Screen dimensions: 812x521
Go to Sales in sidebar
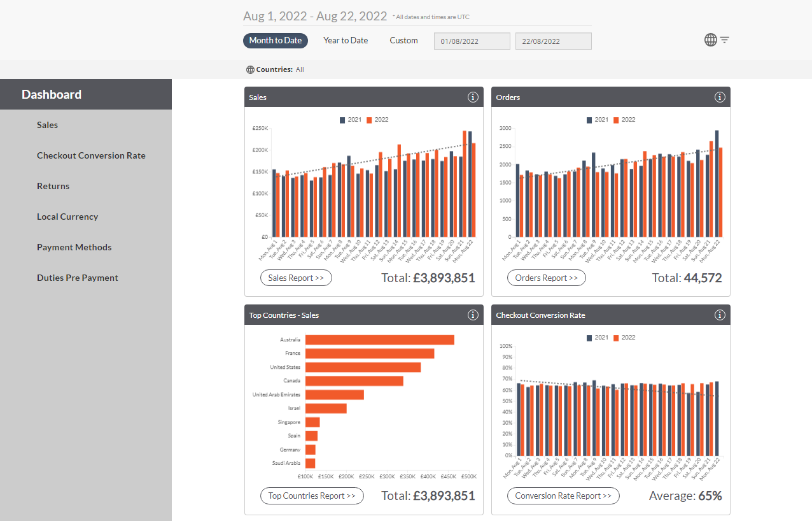pos(48,125)
